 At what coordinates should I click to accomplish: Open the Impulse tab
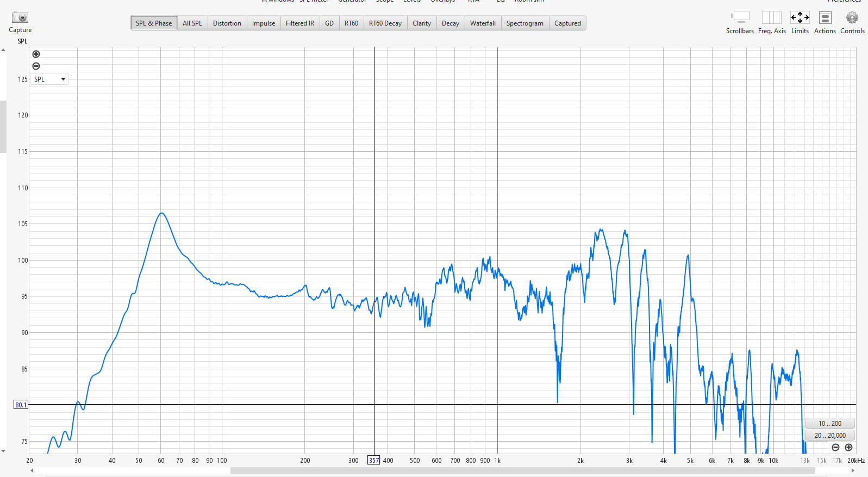[x=264, y=23]
